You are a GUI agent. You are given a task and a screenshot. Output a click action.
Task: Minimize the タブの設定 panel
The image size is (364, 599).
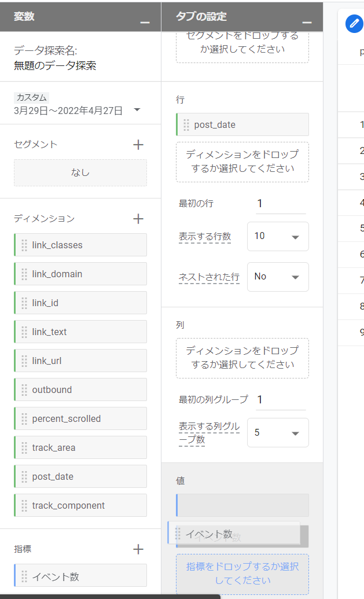(307, 23)
